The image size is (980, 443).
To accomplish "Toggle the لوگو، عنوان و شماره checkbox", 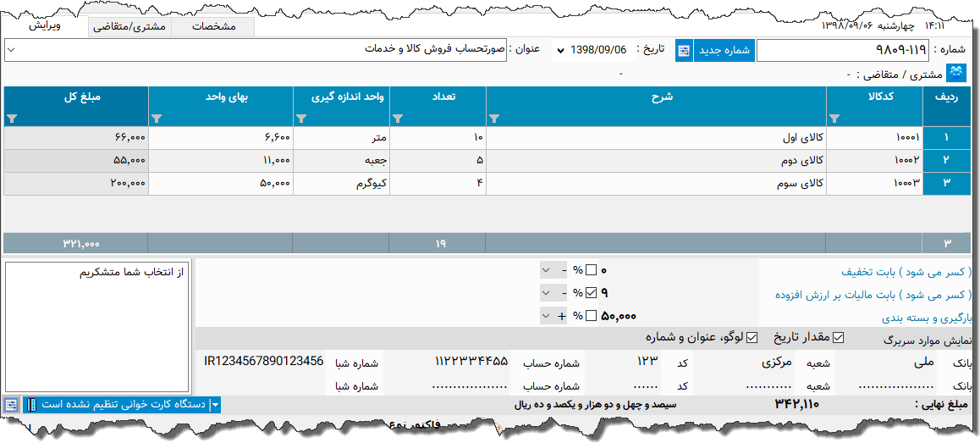I will click(752, 337).
